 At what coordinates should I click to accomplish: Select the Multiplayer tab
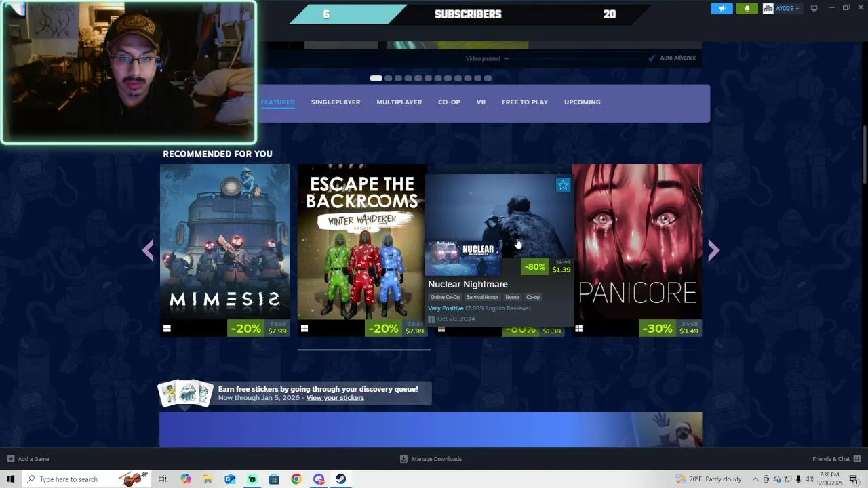(x=399, y=102)
